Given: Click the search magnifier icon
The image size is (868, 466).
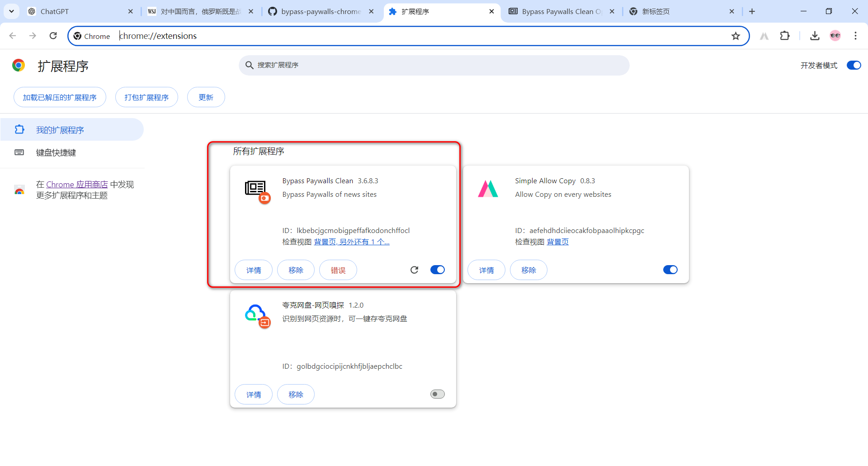Looking at the screenshot, I should pos(249,65).
